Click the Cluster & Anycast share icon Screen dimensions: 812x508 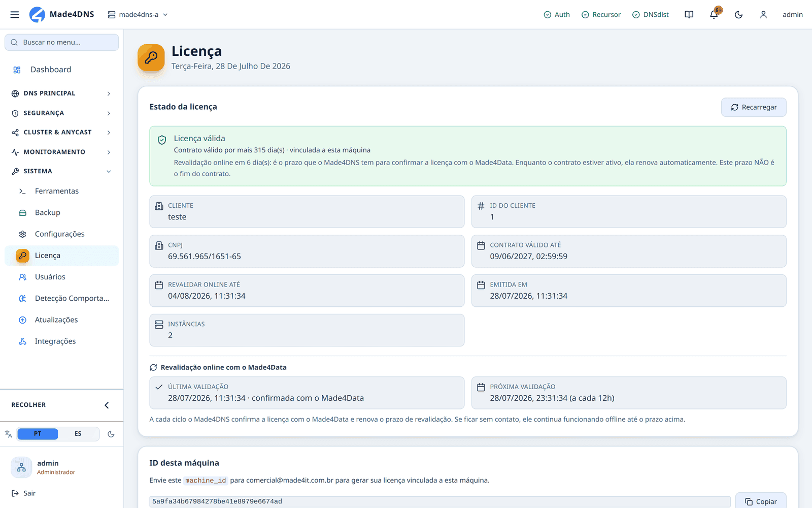pyautogui.click(x=15, y=132)
